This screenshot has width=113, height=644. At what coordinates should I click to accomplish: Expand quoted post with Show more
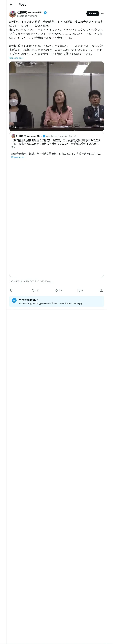[x=18, y=157]
